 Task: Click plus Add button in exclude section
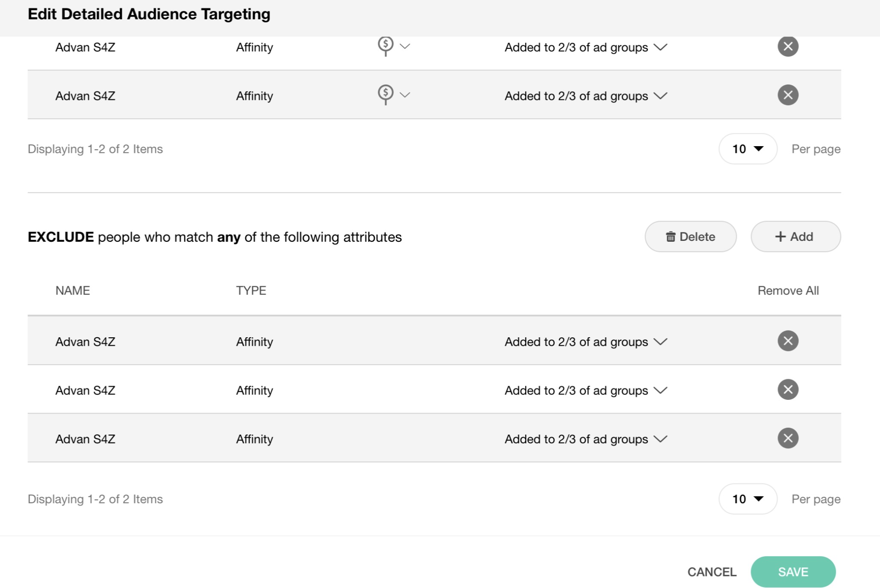(795, 237)
